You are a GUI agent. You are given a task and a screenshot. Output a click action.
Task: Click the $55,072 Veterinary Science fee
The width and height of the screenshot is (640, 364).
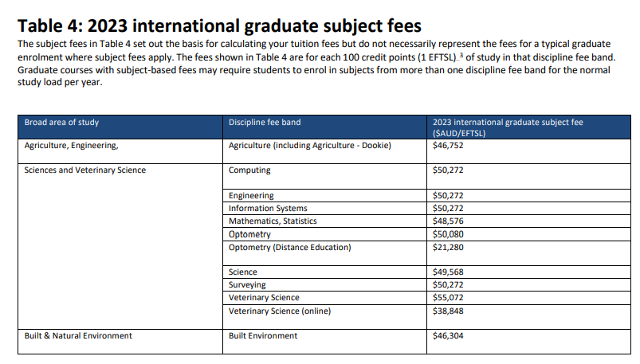tap(447, 297)
